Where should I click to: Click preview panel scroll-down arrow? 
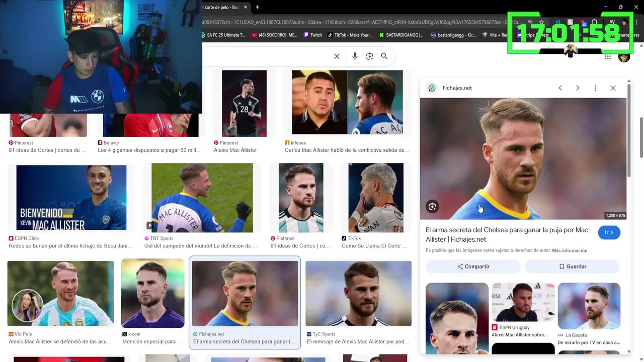pyautogui.click(x=628, y=352)
